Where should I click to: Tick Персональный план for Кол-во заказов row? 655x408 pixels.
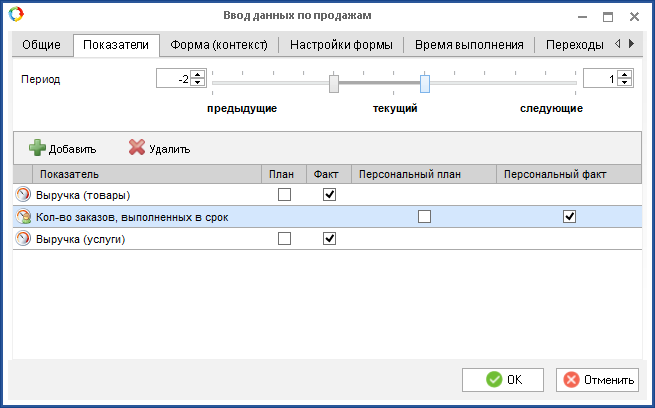click(424, 217)
